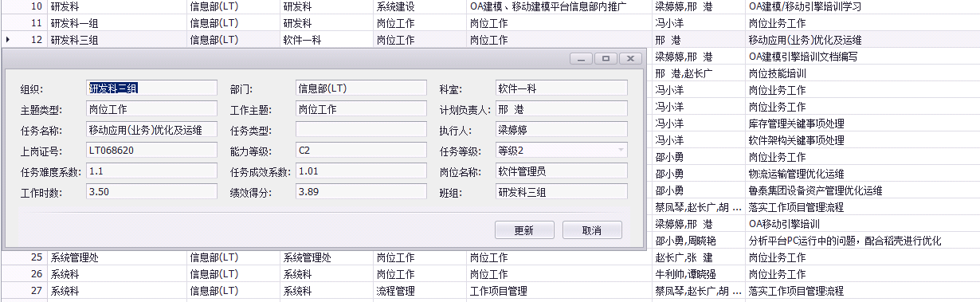This screenshot has height=302, width=980.
Task: Select row number 26 in the grid
Action: click(36, 274)
